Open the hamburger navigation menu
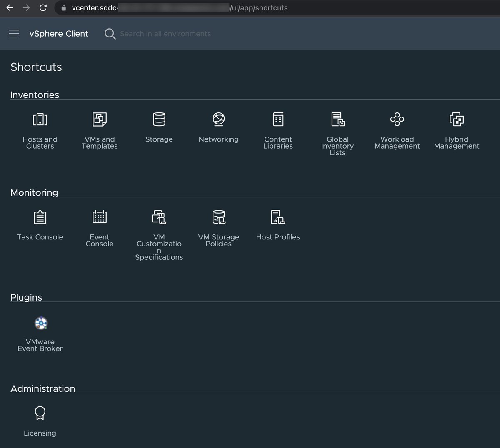The image size is (500, 448). point(14,34)
